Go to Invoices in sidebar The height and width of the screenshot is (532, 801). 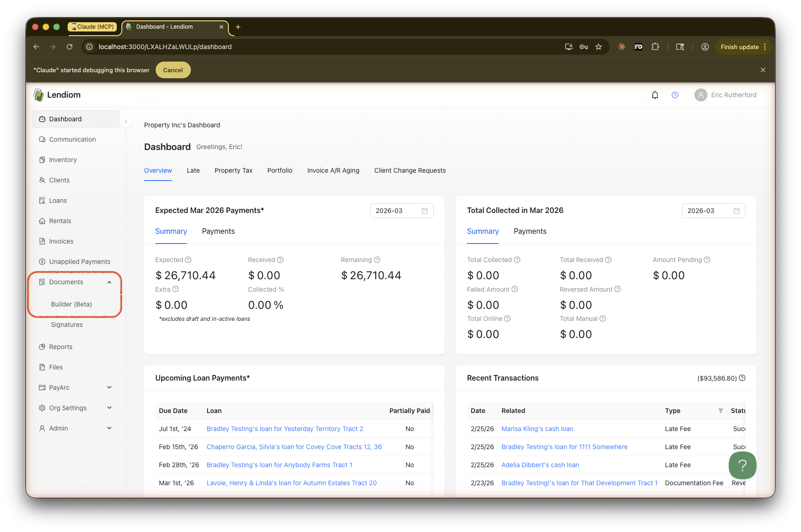pyautogui.click(x=76, y=241)
